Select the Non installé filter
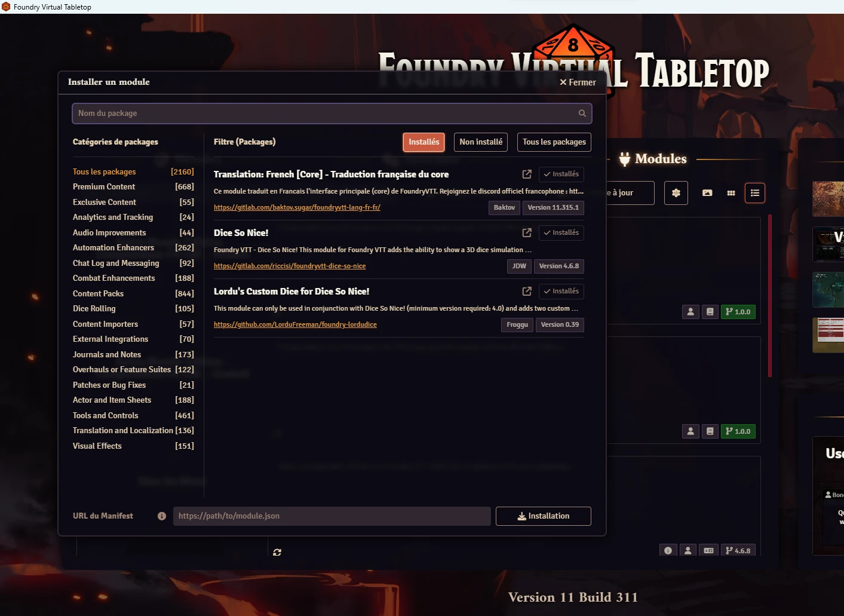 point(481,142)
